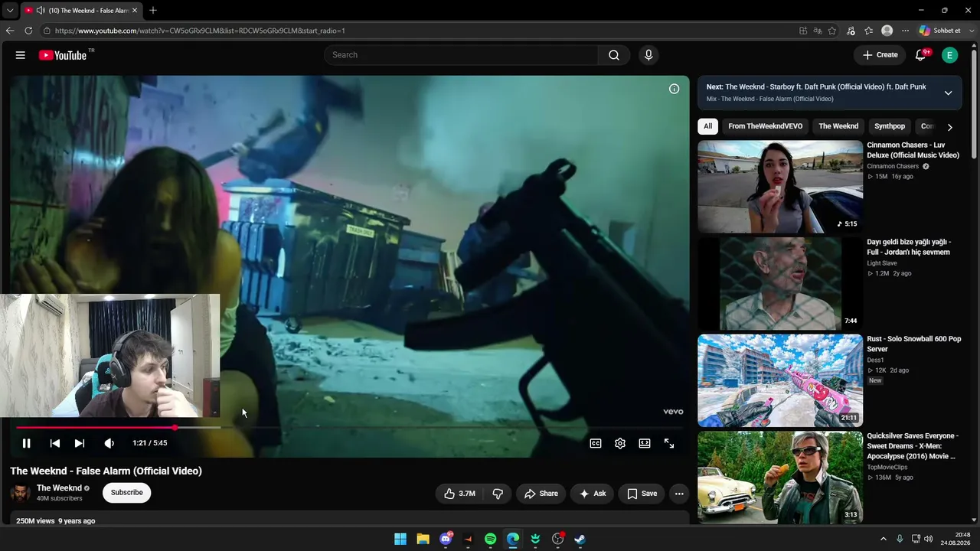The height and width of the screenshot is (551, 980).
Task: Select The Weeknd filter chip
Action: [x=838, y=126]
